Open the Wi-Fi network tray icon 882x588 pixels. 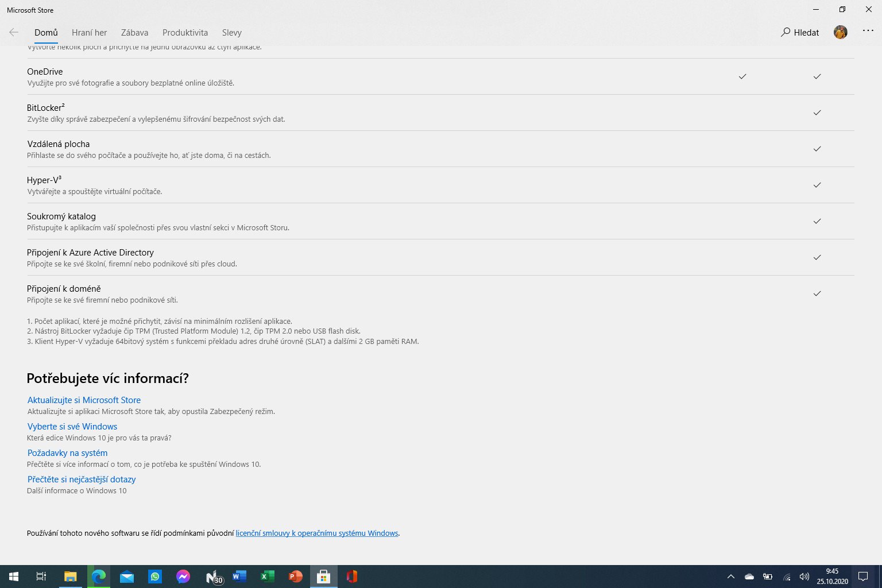click(787, 577)
